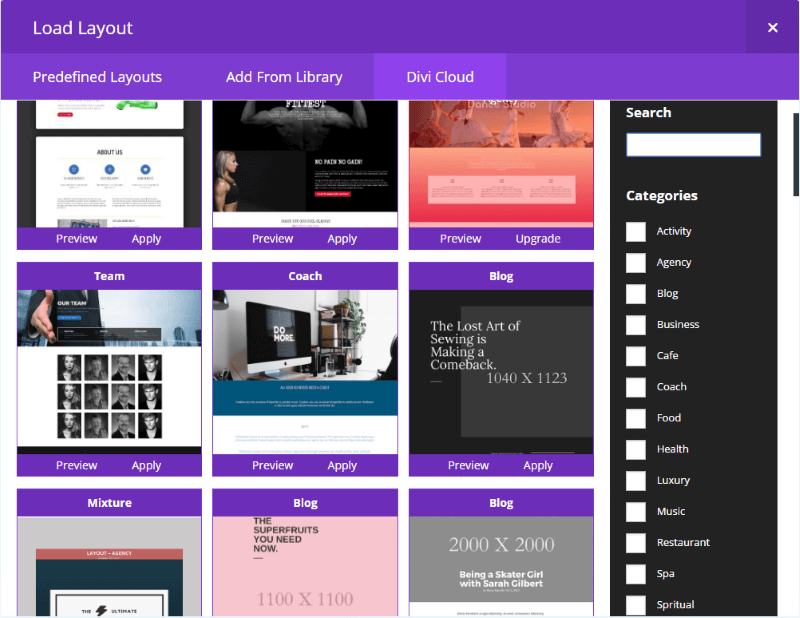
Task: Check the Restaurant category box
Action: click(x=636, y=543)
